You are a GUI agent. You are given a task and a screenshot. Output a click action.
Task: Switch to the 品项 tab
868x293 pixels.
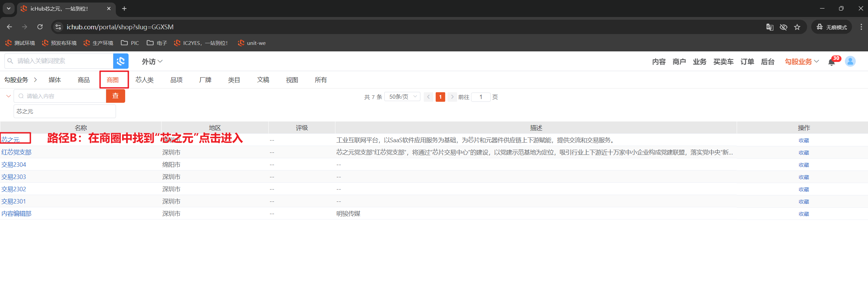click(177, 80)
